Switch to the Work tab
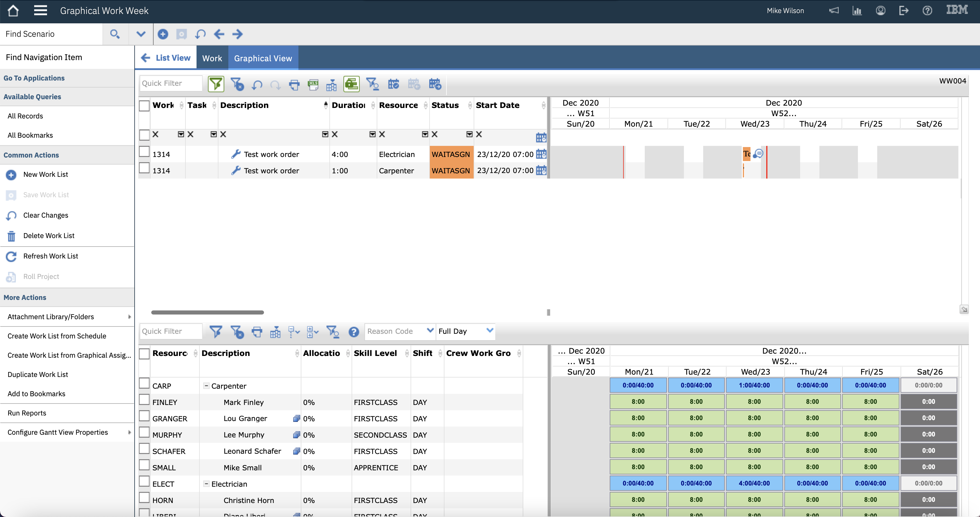This screenshot has height=517, width=980. tap(212, 58)
